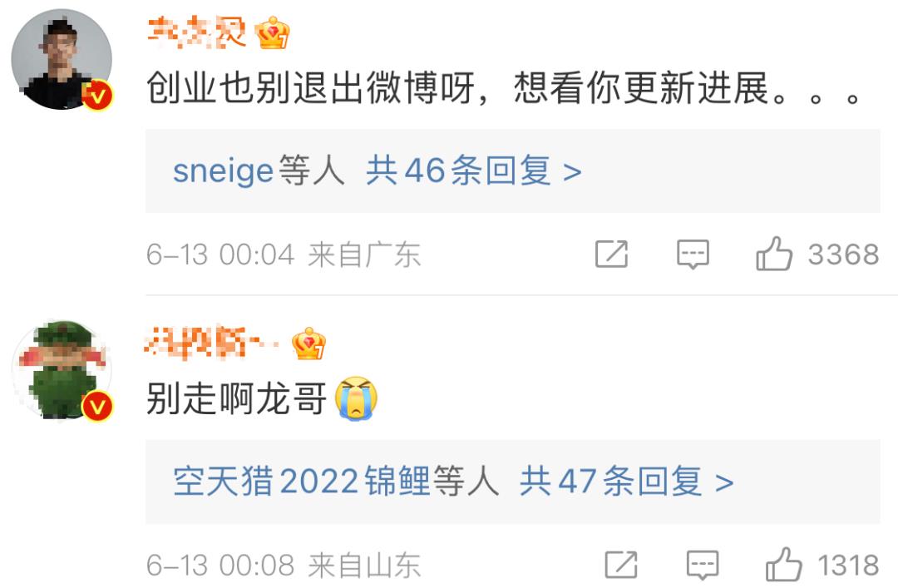
Task: Like the comment with 1318 likes
Action: click(x=783, y=565)
